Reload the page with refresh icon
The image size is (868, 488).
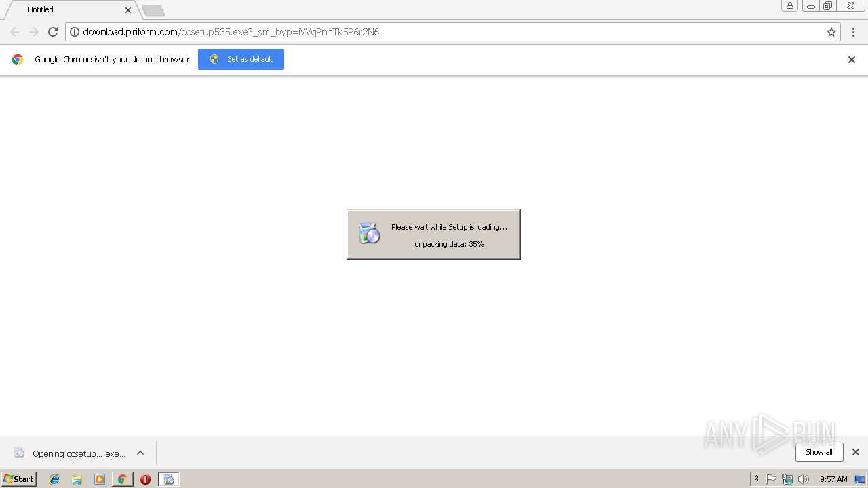[x=53, y=32]
